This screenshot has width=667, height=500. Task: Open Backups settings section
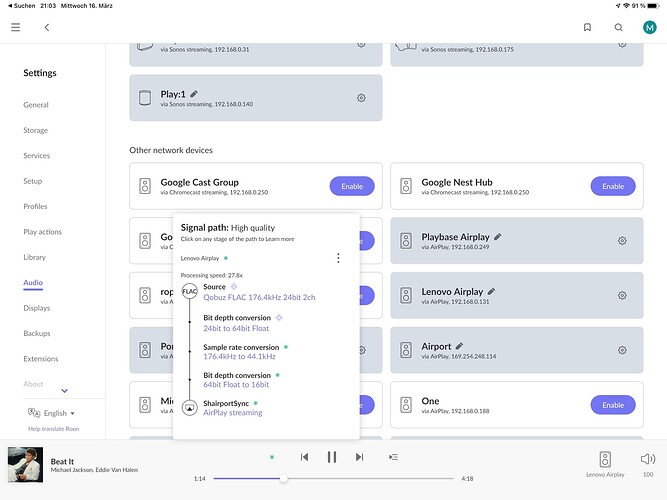pos(37,333)
